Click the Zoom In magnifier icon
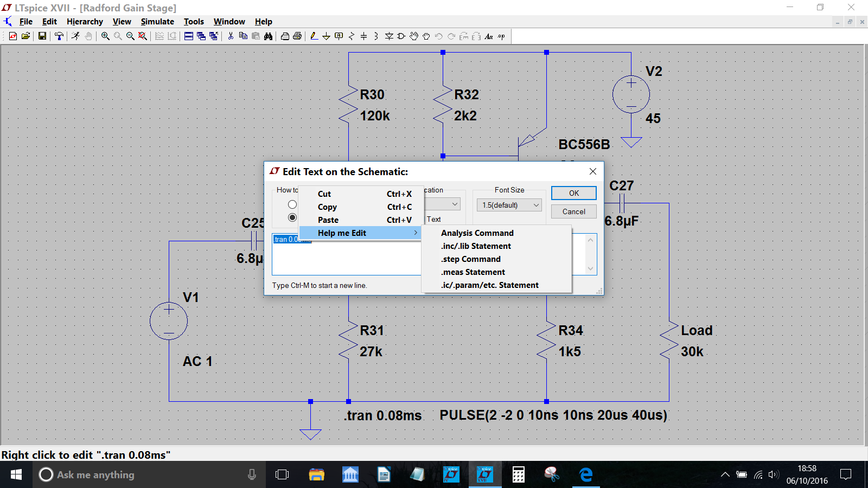The height and width of the screenshot is (488, 868). [105, 36]
